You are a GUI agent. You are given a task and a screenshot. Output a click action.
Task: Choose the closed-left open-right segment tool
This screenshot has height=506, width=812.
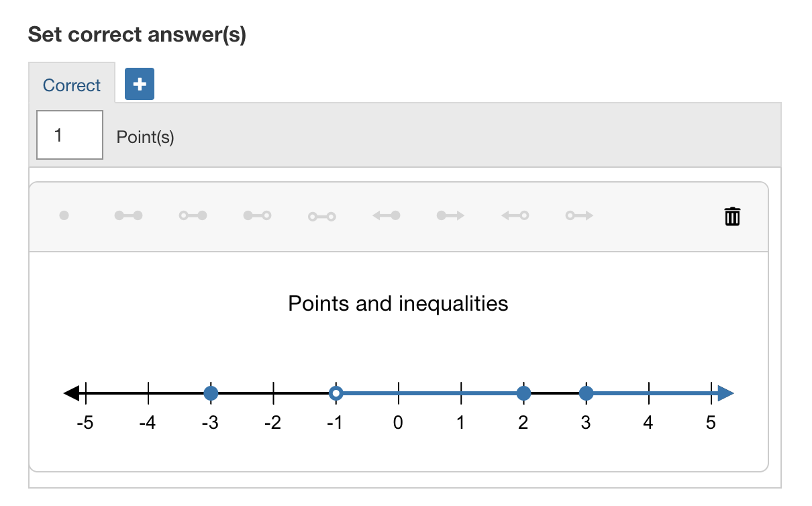(x=257, y=215)
